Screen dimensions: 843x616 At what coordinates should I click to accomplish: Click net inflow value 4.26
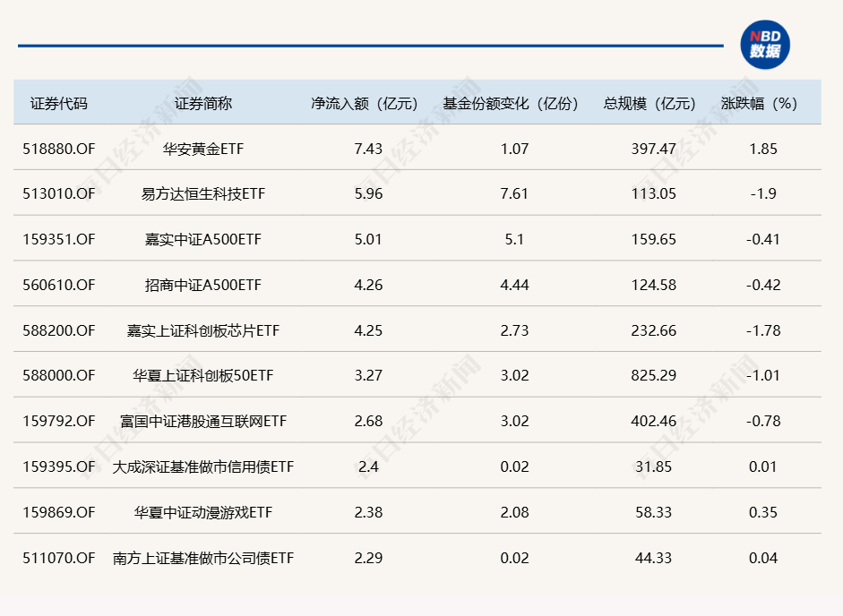pos(368,285)
